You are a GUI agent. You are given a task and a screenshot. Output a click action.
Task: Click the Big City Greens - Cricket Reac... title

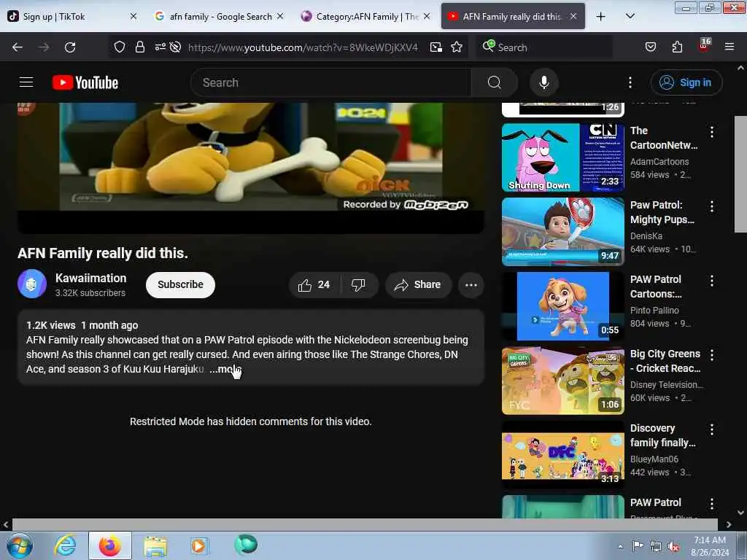pos(665,361)
